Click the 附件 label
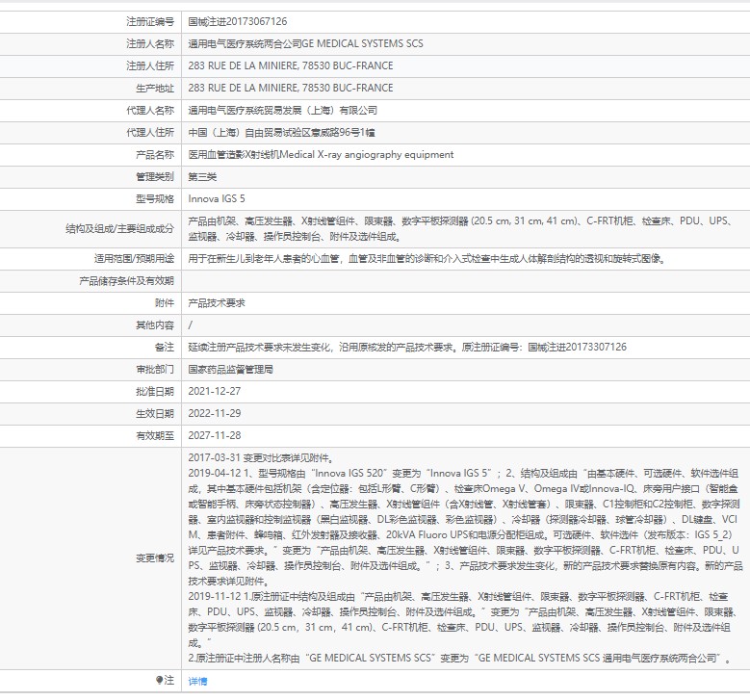750x700 pixels. (165, 303)
